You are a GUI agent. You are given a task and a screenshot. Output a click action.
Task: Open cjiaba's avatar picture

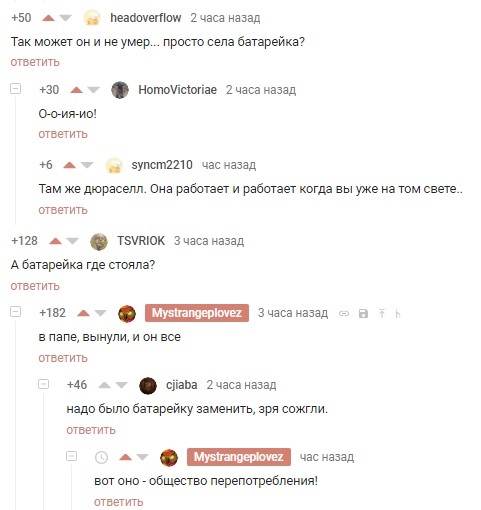(x=148, y=386)
